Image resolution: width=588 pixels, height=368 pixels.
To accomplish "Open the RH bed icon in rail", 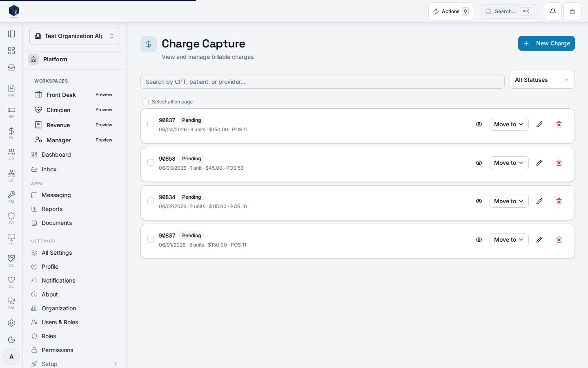I will (x=11, y=112).
